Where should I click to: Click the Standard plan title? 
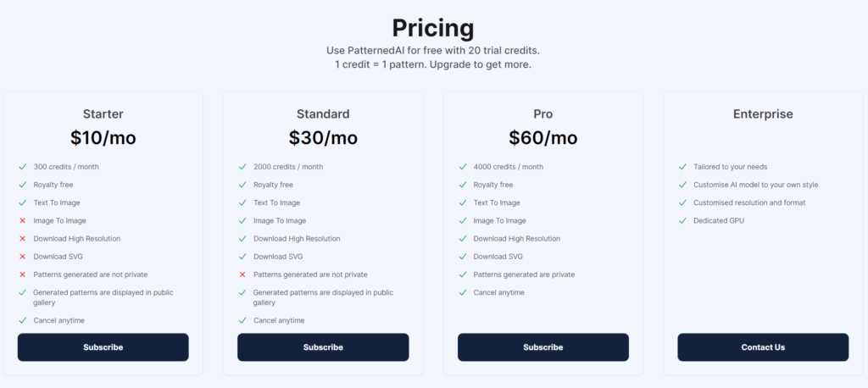point(323,114)
